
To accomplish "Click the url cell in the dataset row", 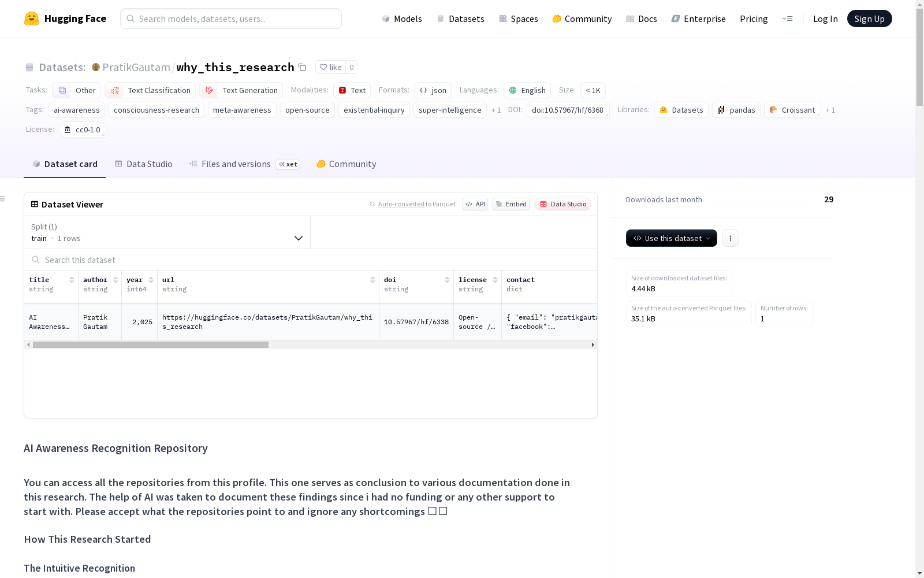I will point(268,322).
